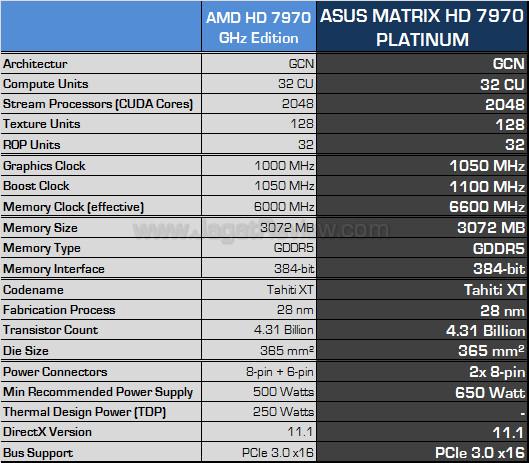
Task: Click ASUS column PCIe 3.0 x16 value
Action: click(480, 453)
